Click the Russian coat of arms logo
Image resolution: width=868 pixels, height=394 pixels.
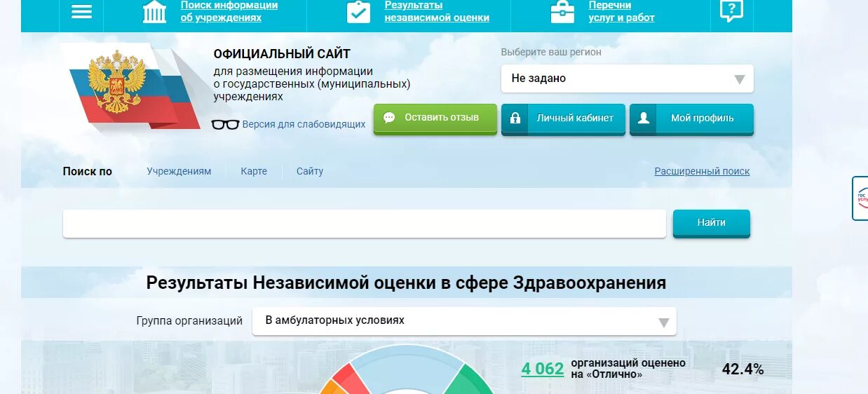pos(118,83)
